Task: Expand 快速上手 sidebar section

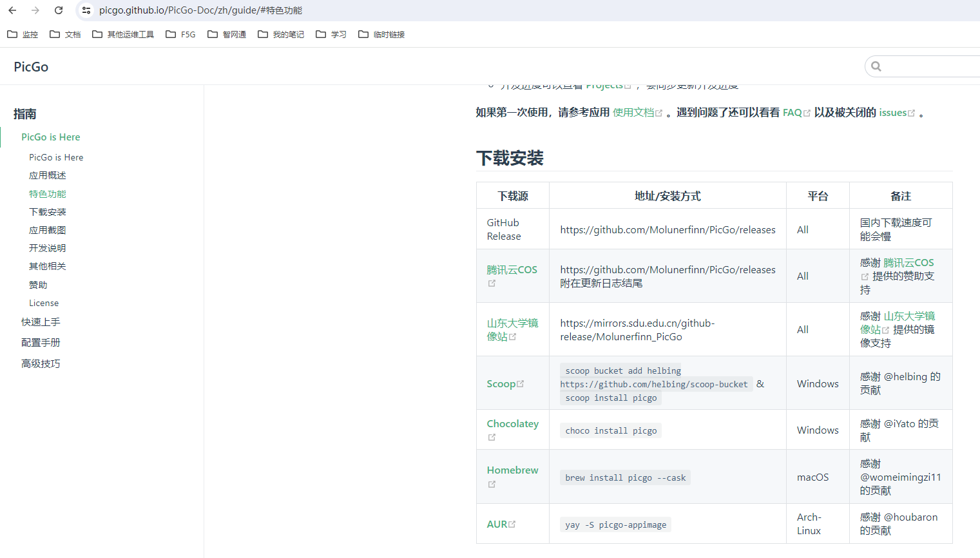Action: pos(41,322)
